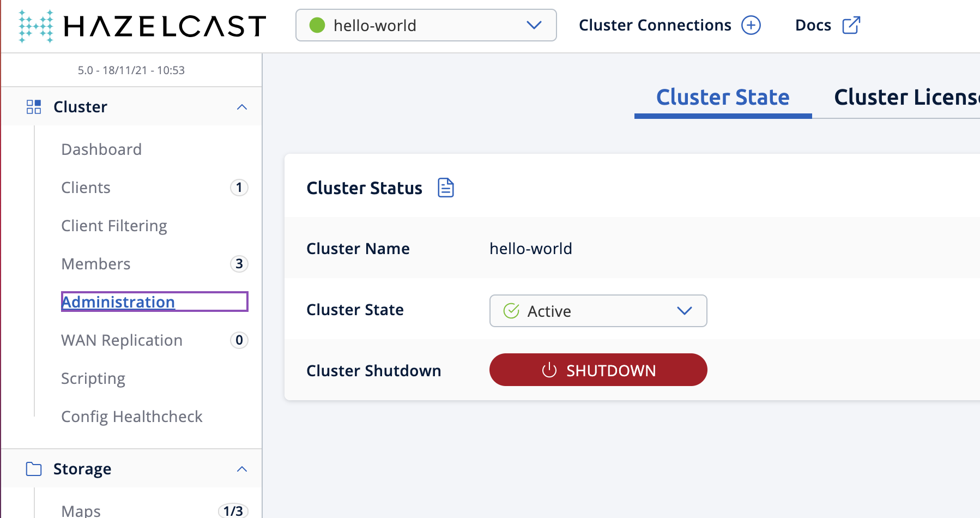Collapse the Storage sidebar section
Screen dimensions: 980x518
coord(242,468)
